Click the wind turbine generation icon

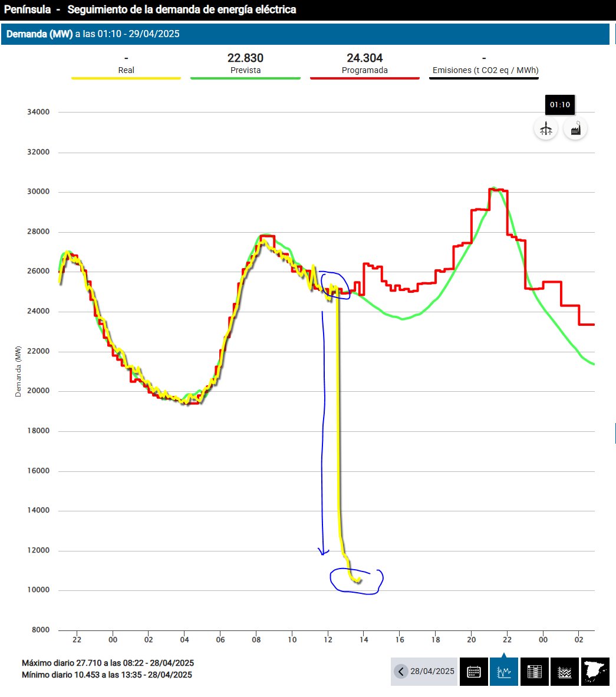coord(546,128)
